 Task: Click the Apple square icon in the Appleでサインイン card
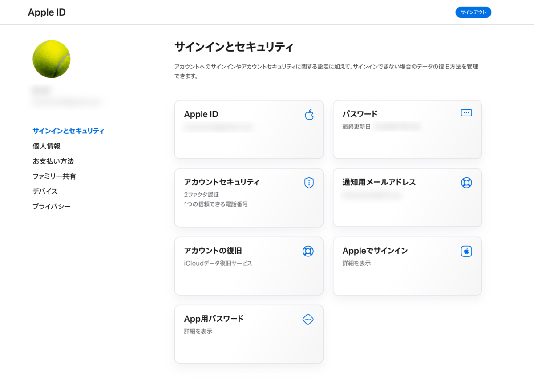tap(466, 251)
